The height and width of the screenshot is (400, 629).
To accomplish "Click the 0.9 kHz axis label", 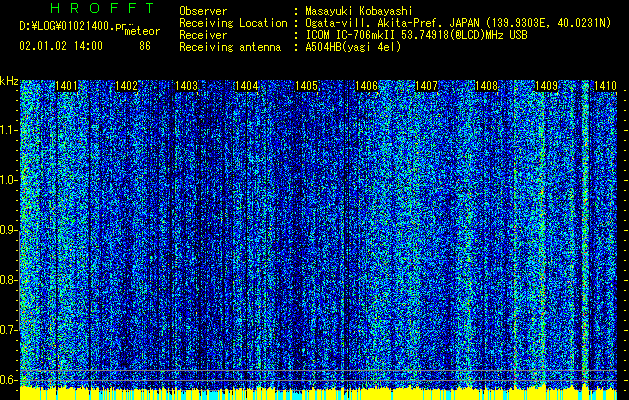I will pos(8,230).
